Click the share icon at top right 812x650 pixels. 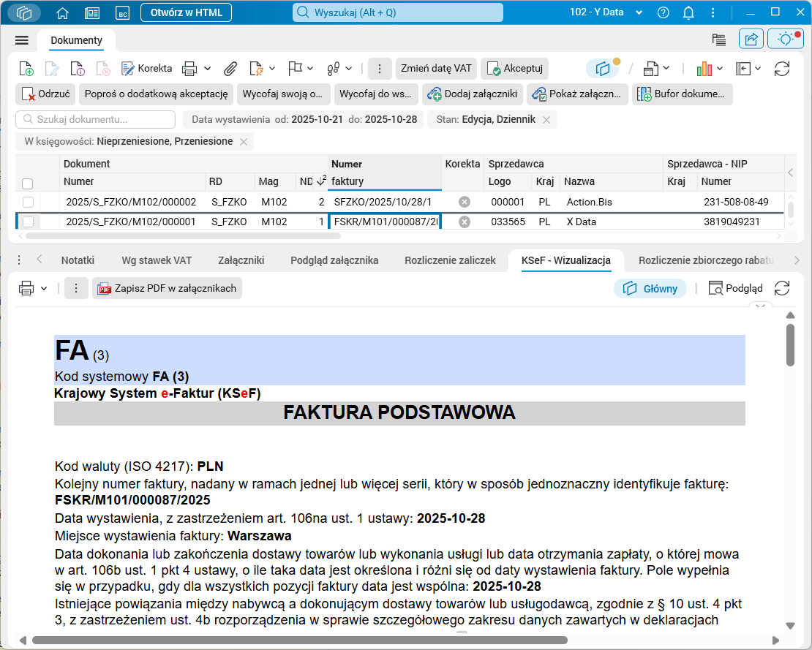[751, 39]
